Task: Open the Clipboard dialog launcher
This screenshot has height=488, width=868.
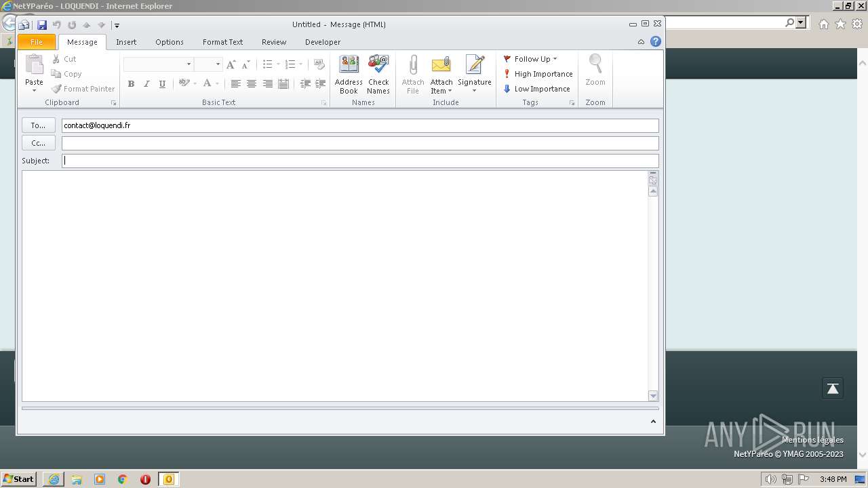Action: tap(114, 103)
